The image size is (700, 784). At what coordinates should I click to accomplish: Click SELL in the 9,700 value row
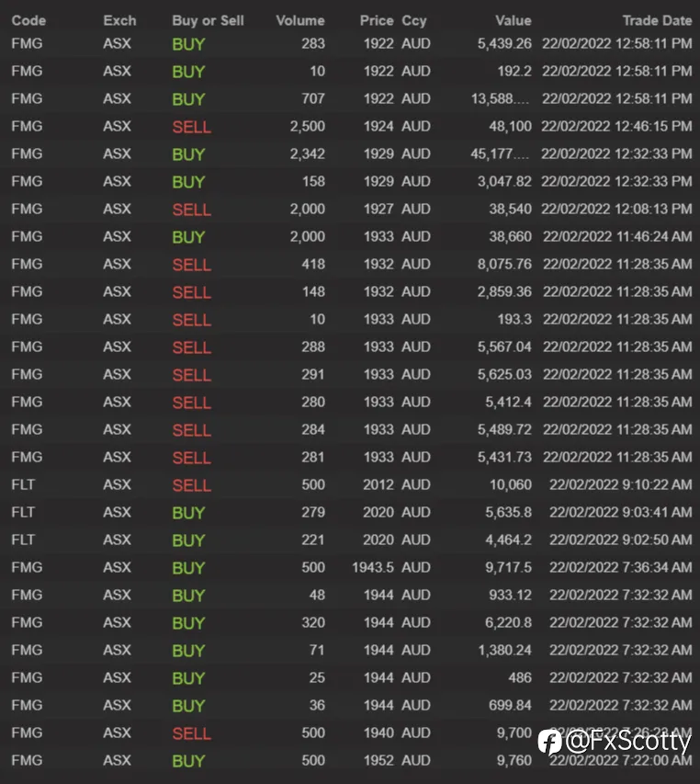192,733
